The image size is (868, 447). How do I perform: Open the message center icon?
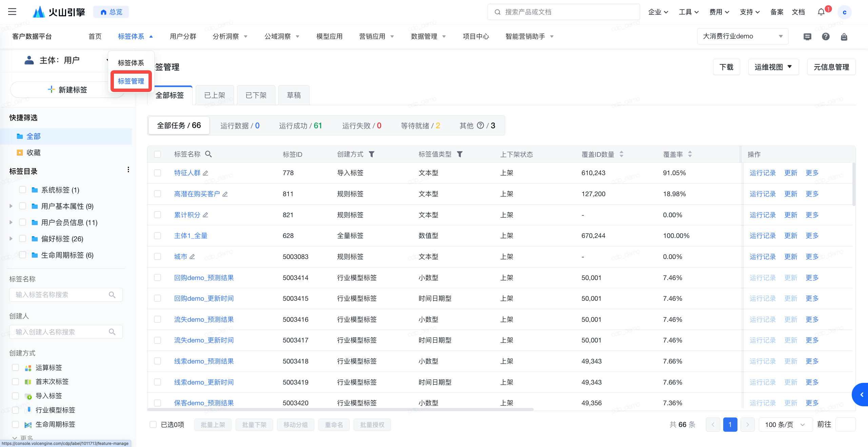(x=807, y=37)
